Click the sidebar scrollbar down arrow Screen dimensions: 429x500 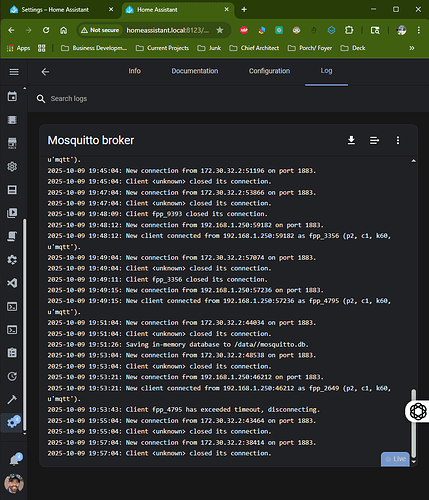24,434
